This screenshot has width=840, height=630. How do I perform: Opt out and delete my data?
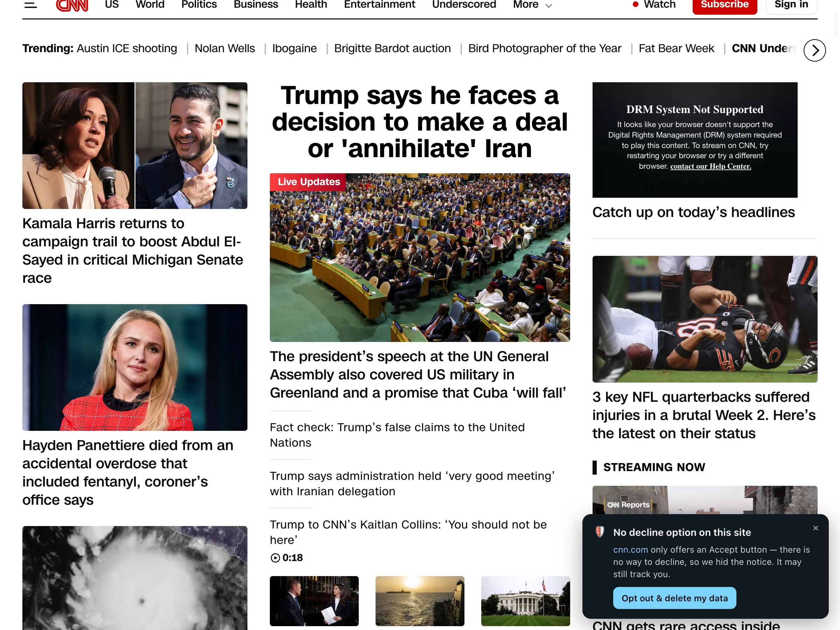[x=674, y=598]
